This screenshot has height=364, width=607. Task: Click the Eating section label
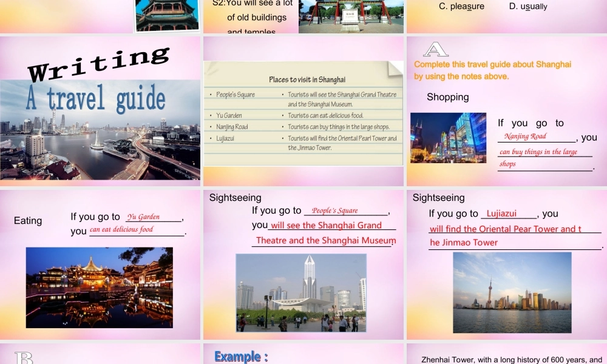(x=27, y=221)
